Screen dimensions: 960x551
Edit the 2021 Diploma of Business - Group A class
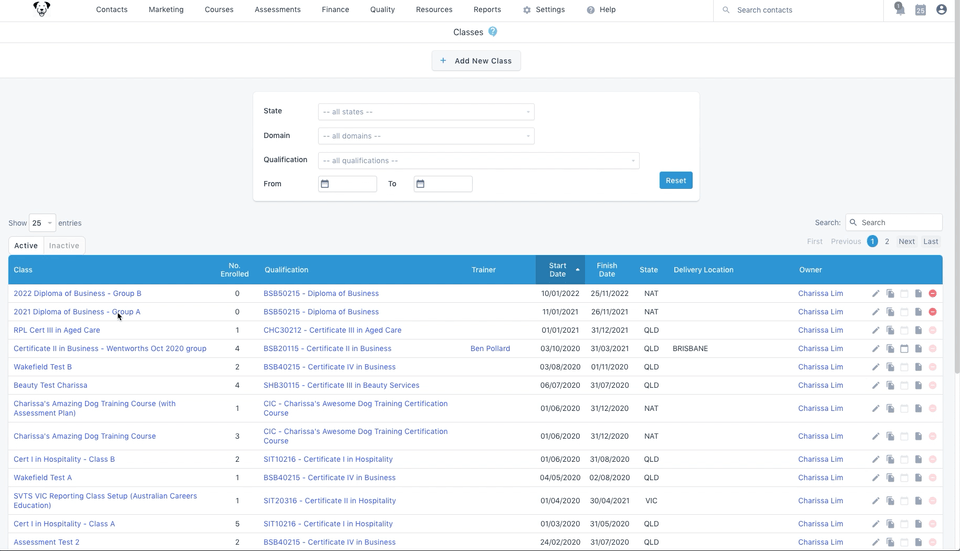click(876, 312)
